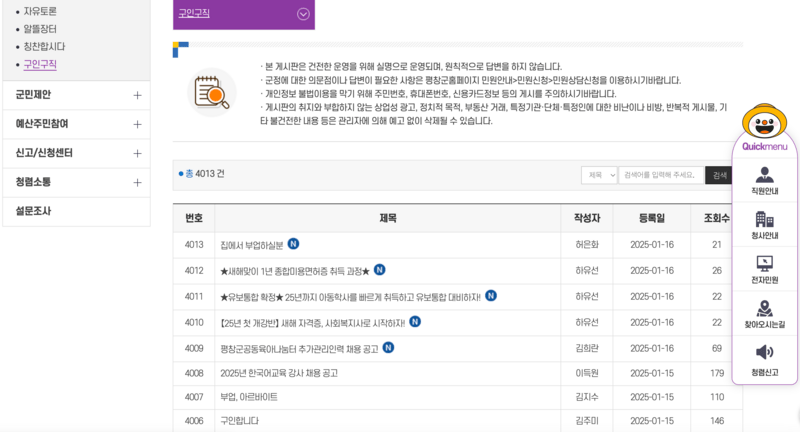Go to 칭찬합시다 in sidebar
The image size is (800, 432).
pos(44,46)
